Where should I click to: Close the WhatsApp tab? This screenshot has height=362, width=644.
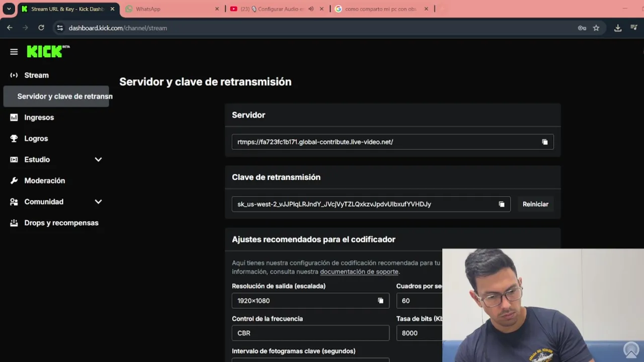217,9
